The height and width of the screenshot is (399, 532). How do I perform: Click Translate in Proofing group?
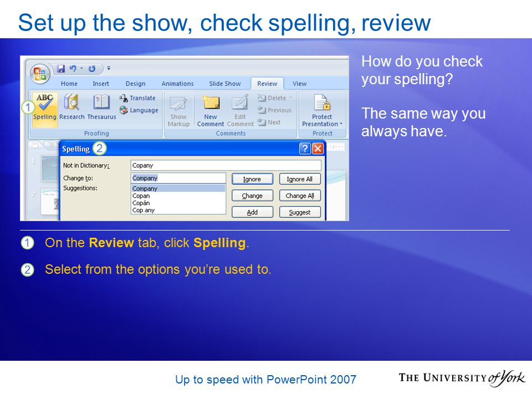tap(137, 98)
